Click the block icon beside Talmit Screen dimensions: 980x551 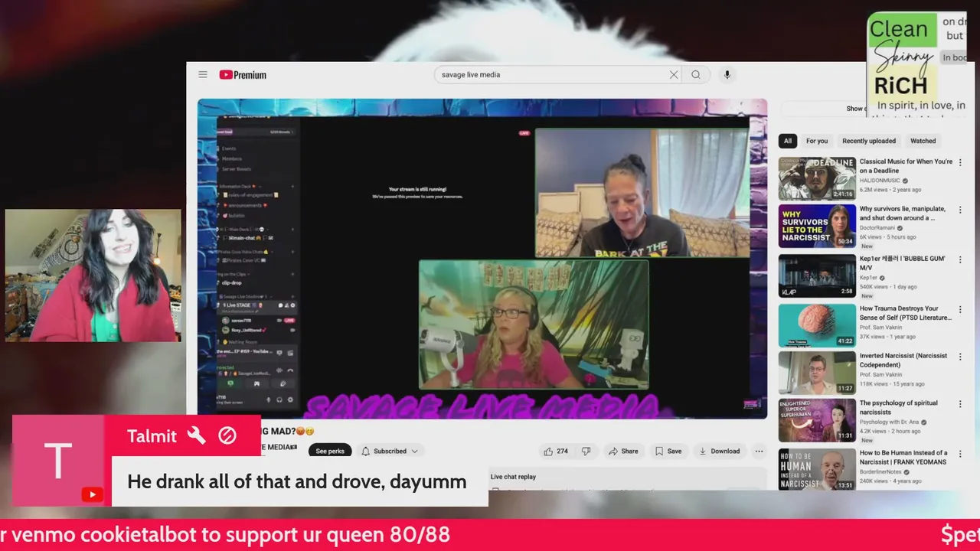227,436
